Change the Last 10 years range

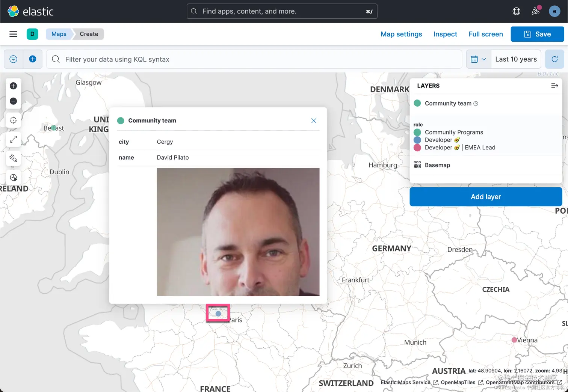tap(516, 59)
